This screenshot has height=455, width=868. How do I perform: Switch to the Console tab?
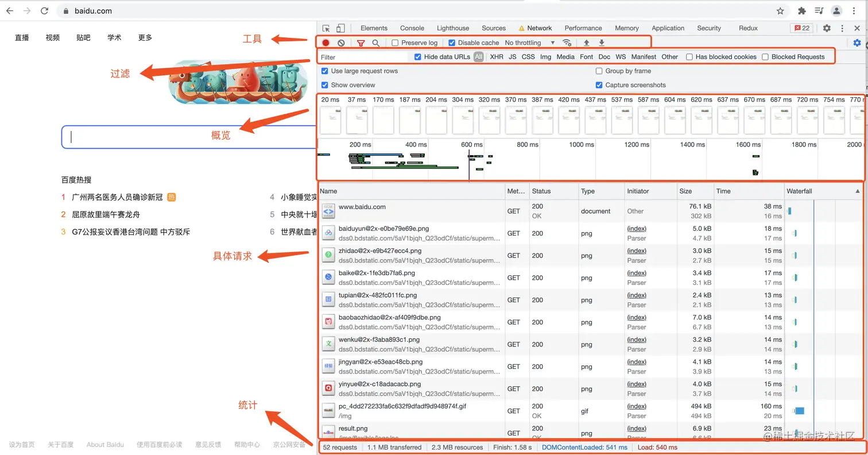(412, 28)
